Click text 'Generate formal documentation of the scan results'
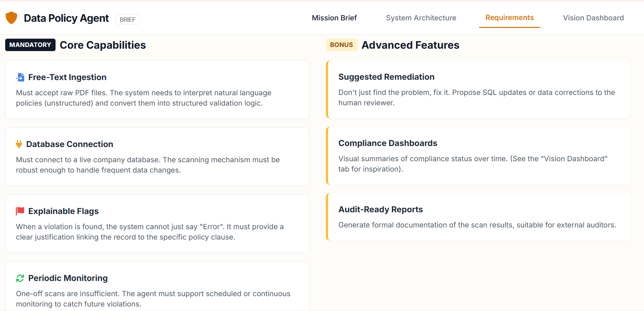 click(x=425, y=225)
